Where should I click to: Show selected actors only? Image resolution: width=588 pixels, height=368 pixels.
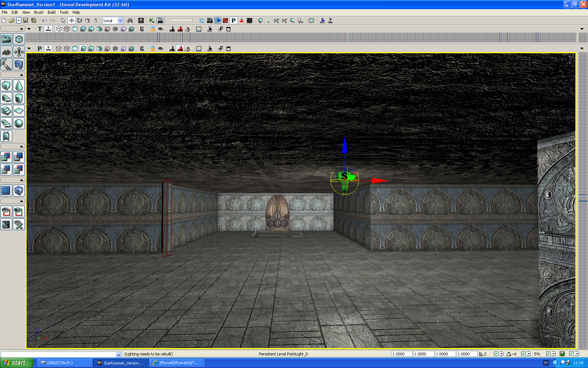point(6,212)
